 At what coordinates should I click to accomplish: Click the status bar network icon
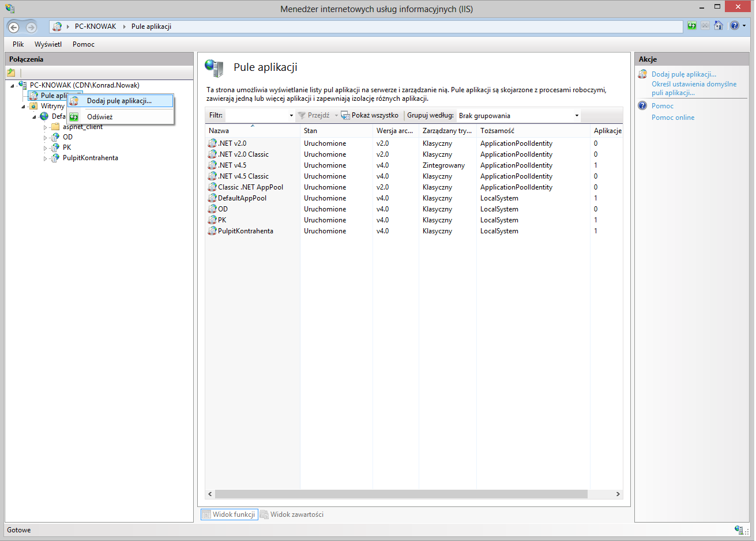coord(739,530)
